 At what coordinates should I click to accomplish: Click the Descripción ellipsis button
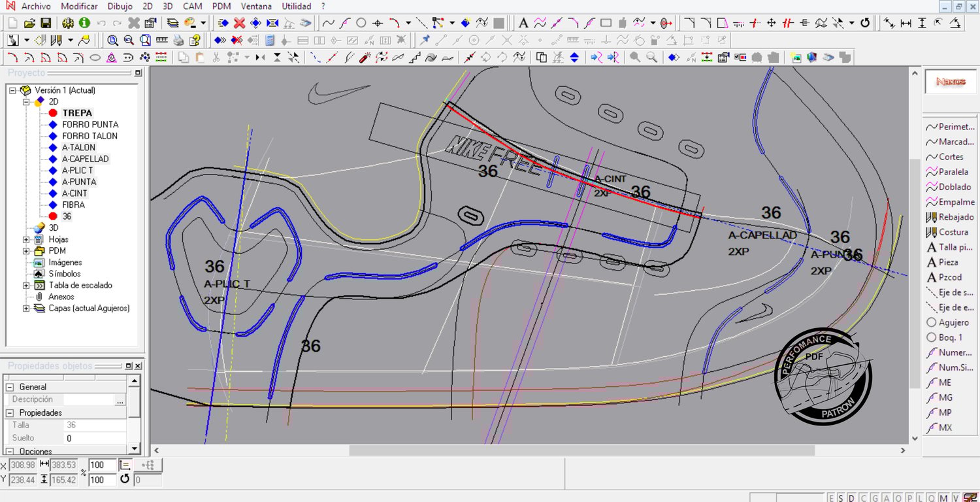coord(120,400)
